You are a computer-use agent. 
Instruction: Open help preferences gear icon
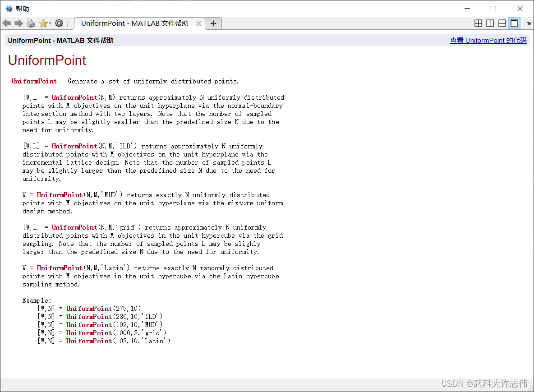click(x=59, y=23)
